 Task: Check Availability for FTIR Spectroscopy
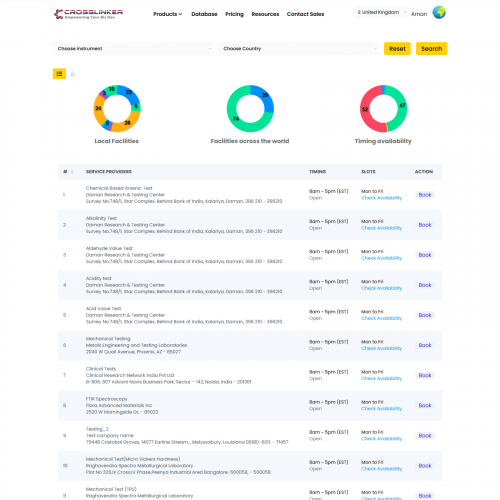tap(381, 409)
